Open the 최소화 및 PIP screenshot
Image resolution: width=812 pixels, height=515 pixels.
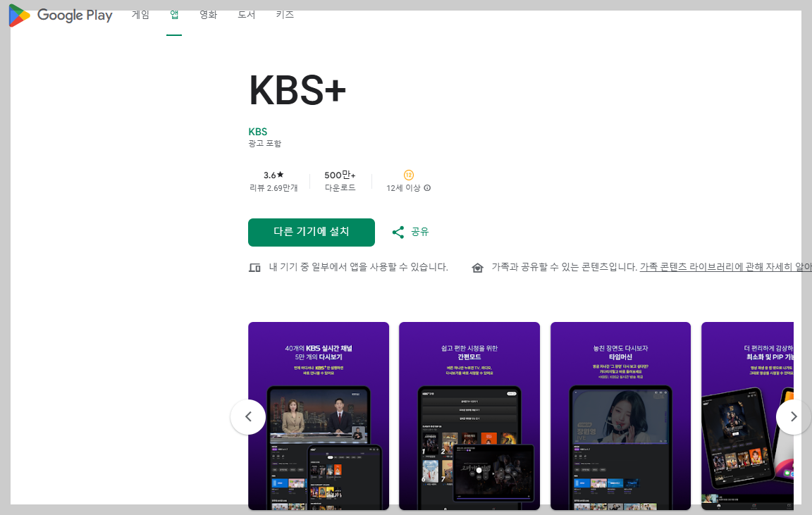coord(747,416)
